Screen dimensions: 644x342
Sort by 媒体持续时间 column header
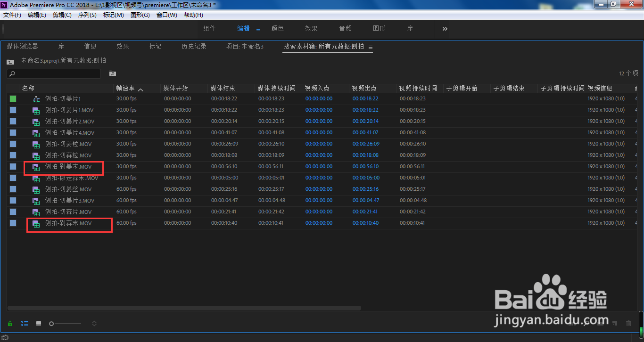pos(277,89)
